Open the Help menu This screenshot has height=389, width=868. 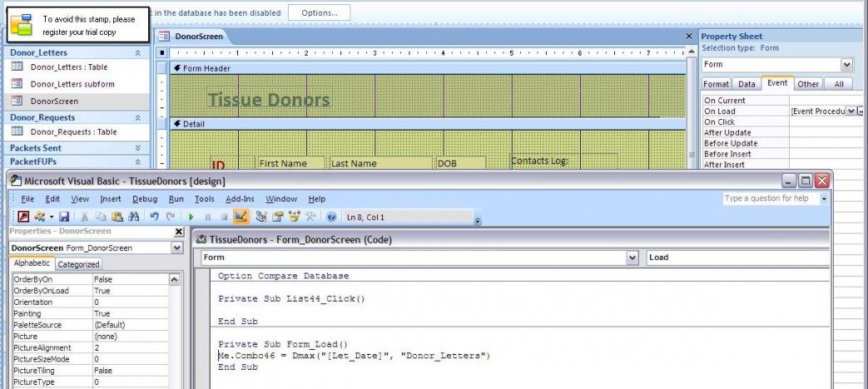pyautogui.click(x=317, y=199)
